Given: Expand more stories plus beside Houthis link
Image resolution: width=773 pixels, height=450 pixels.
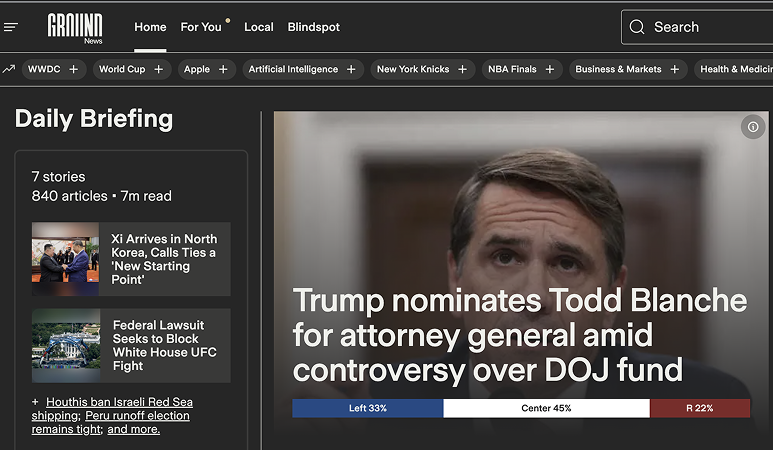Looking at the screenshot, I should (35, 402).
